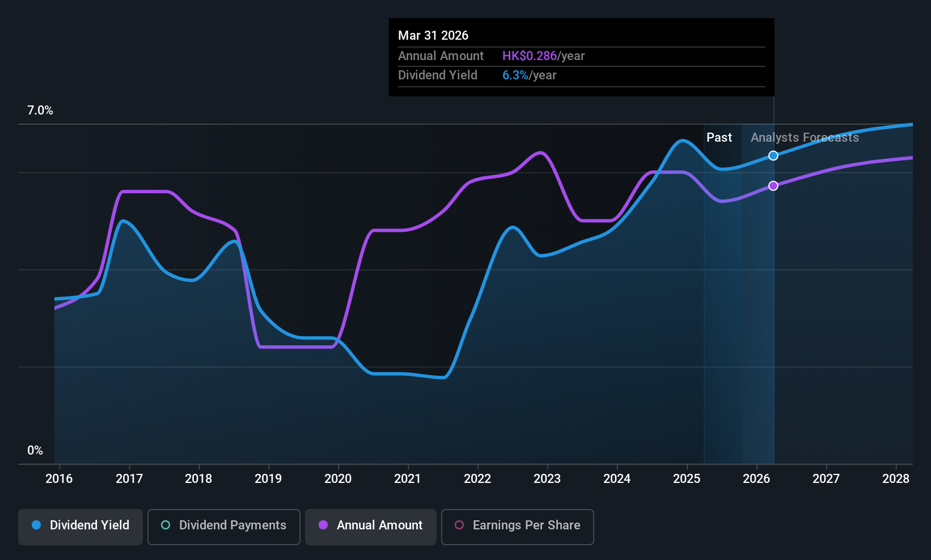
Task: Click the 2023 x-axis label
Action: pos(547,479)
